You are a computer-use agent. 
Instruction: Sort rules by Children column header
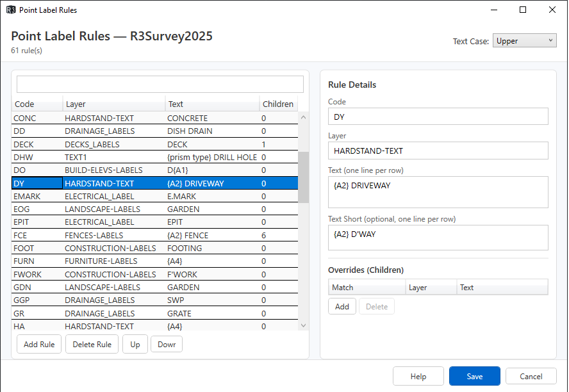[279, 104]
